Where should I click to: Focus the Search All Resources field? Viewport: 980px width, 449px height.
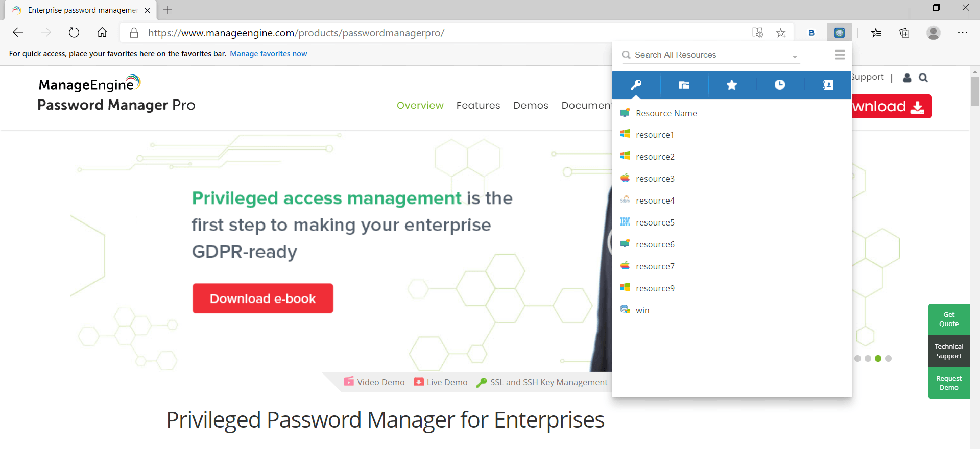(x=710, y=55)
